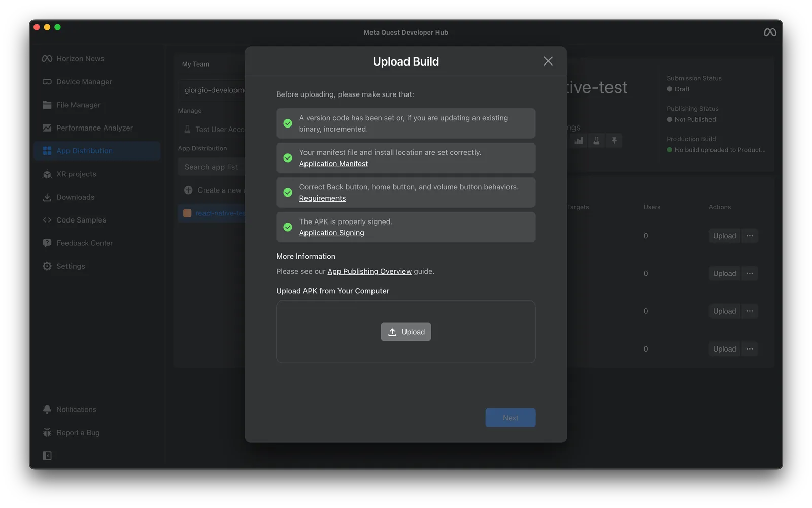Click Not Published status text
812x508 pixels.
[695, 119]
